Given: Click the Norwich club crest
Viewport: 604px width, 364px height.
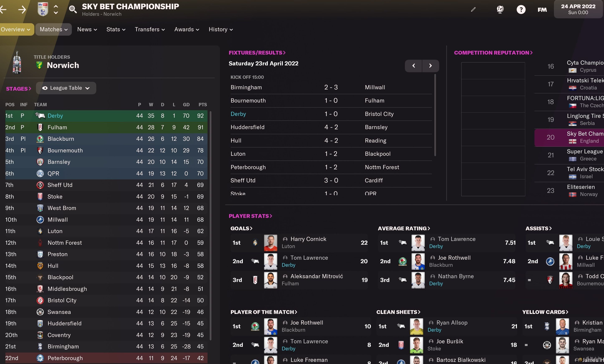Looking at the screenshot, I should (x=39, y=65).
